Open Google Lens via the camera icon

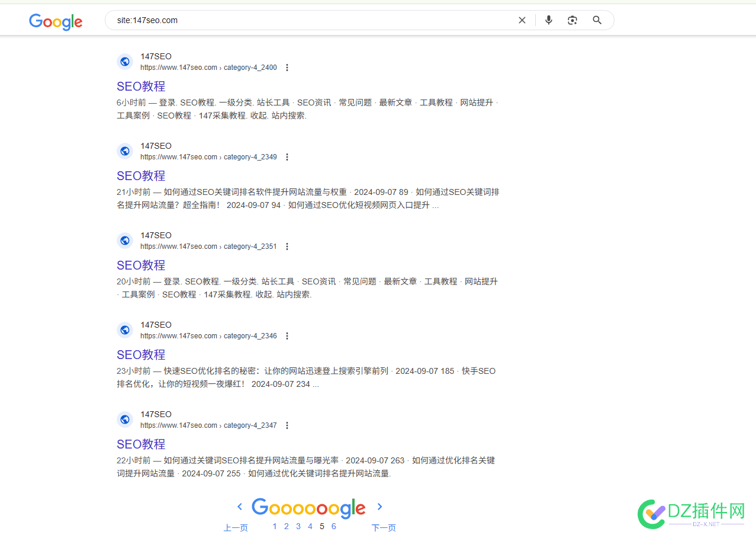tap(572, 20)
